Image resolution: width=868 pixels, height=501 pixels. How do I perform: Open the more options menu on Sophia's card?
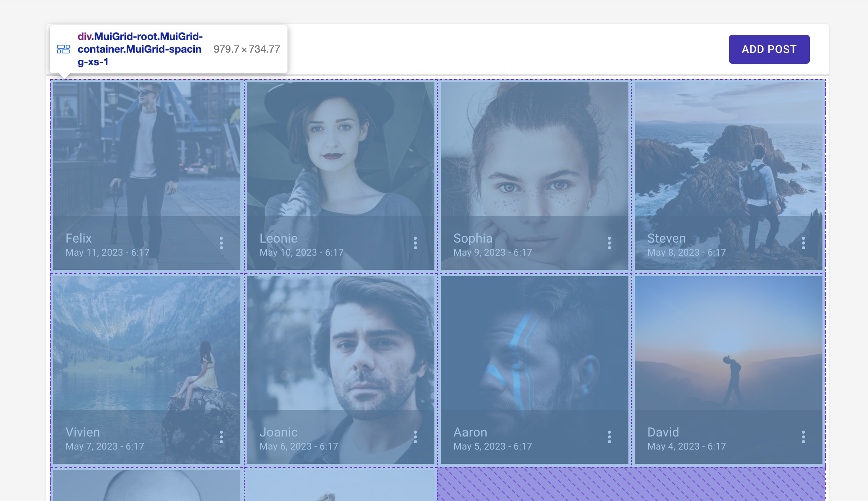tap(609, 243)
